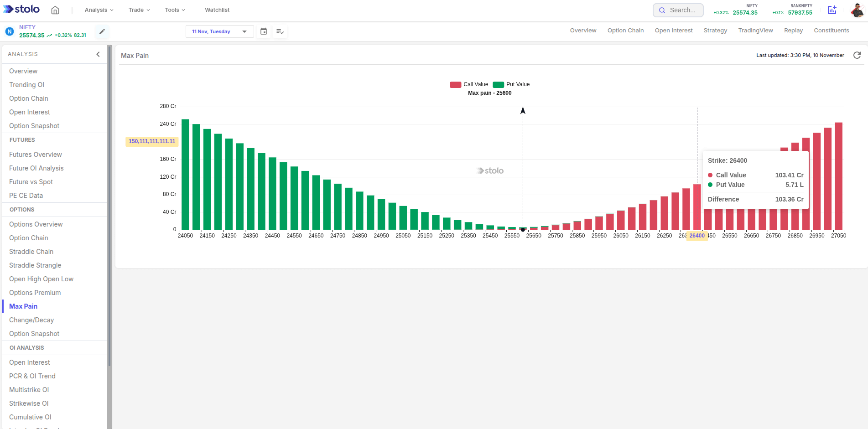
Task: Open Straddle Chain in sidebar
Action: pos(31,252)
